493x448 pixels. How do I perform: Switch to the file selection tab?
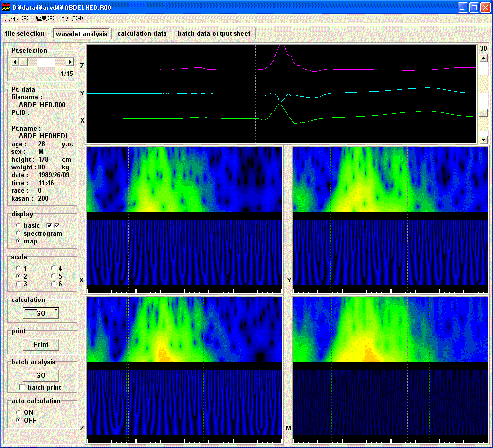coord(25,34)
